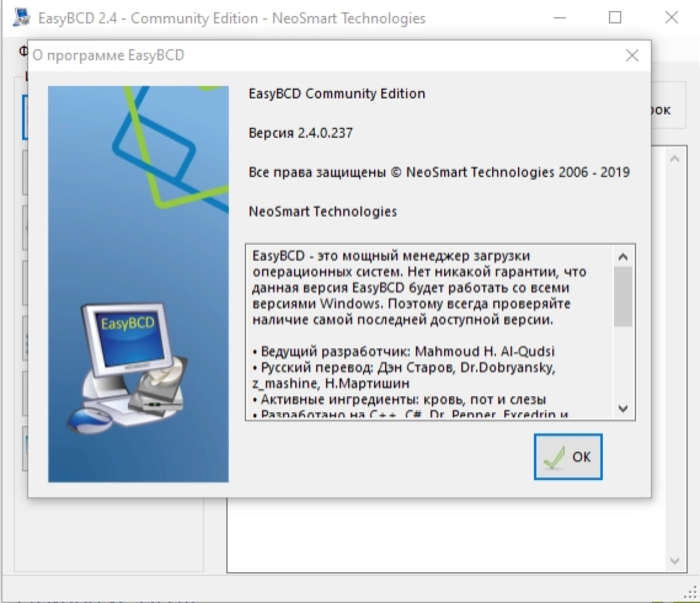700x603 pixels.
Task: Click the lead developer Mahmoud H. Al-Qudsi line
Action: pos(404,351)
